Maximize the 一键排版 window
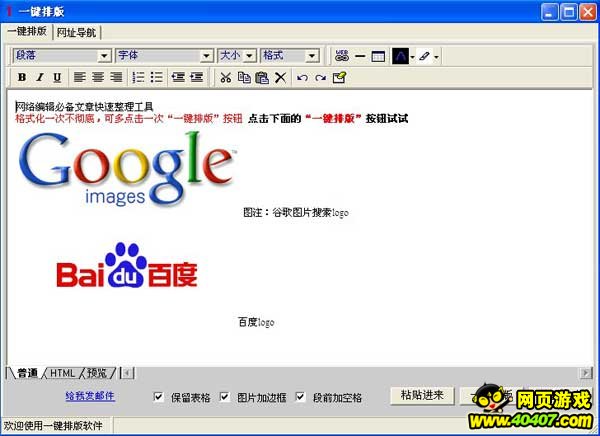Image resolution: width=600 pixels, height=436 pixels. [569, 12]
